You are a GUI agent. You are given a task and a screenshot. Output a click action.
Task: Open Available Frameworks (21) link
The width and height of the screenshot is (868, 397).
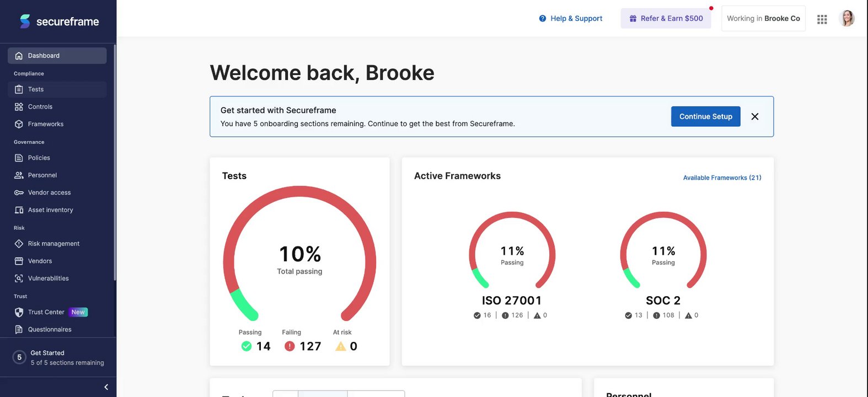tap(722, 178)
